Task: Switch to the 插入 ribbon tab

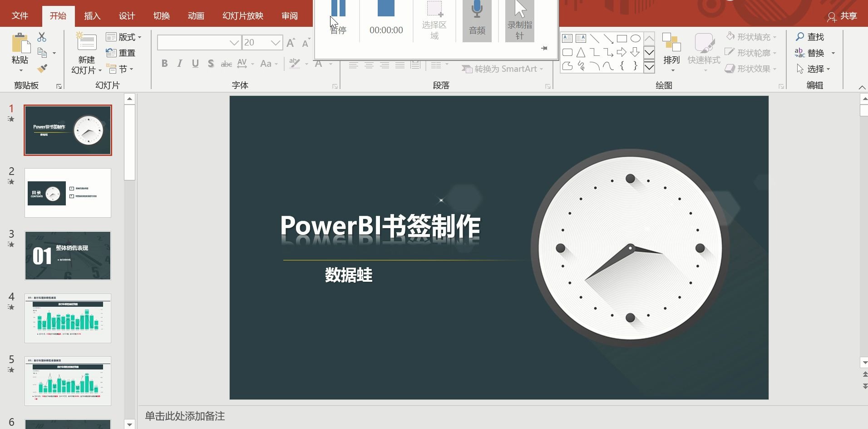Action: (x=92, y=15)
